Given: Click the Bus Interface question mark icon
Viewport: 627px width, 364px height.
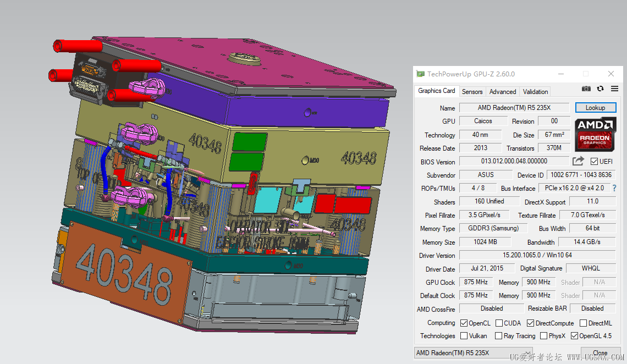Looking at the screenshot, I should 614,188.
